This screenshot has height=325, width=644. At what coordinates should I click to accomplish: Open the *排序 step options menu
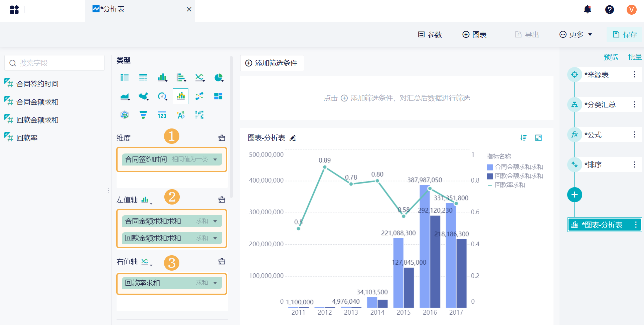pyautogui.click(x=635, y=165)
